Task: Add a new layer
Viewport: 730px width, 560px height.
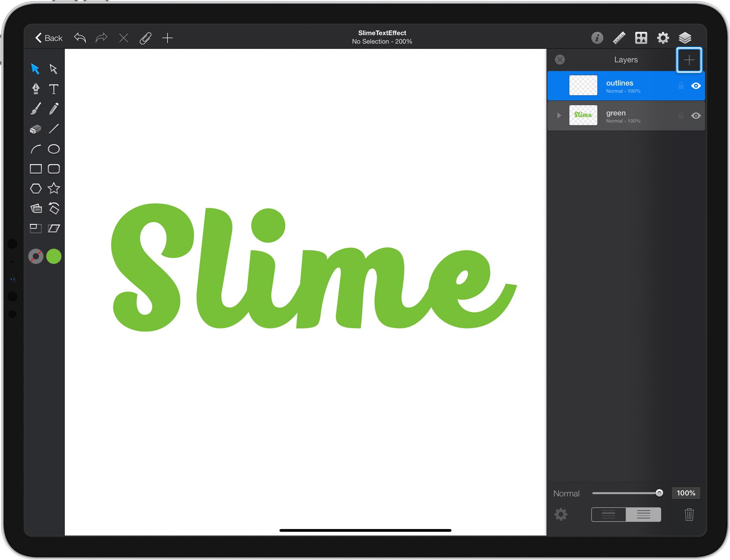Action: 689,60
